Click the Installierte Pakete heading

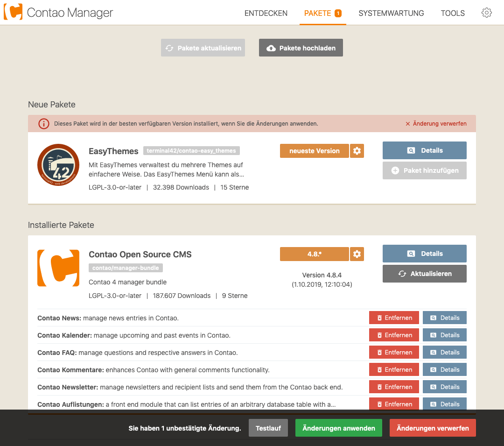coord(61,225)
